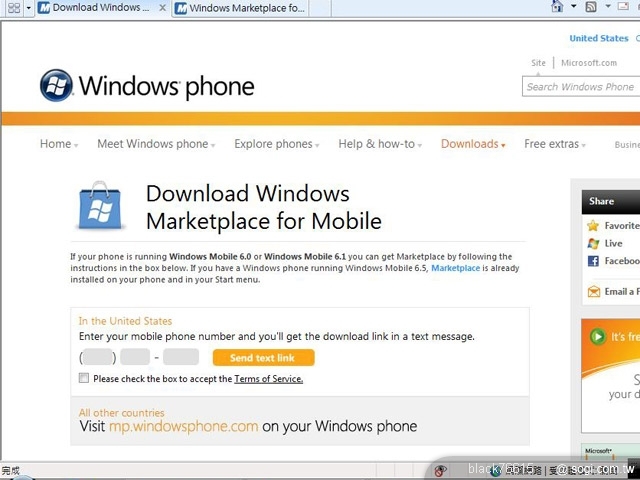The image size is (640, 480).
Task: Click the area code phone number field
Action: tap(98, 357)
